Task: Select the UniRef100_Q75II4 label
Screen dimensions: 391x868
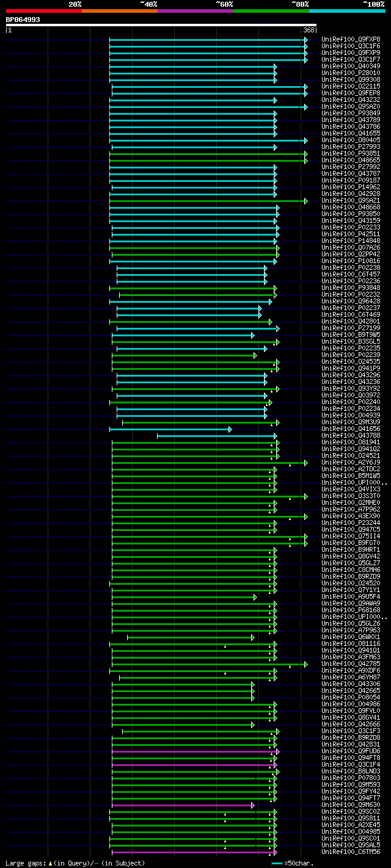Action: [351, 536]
